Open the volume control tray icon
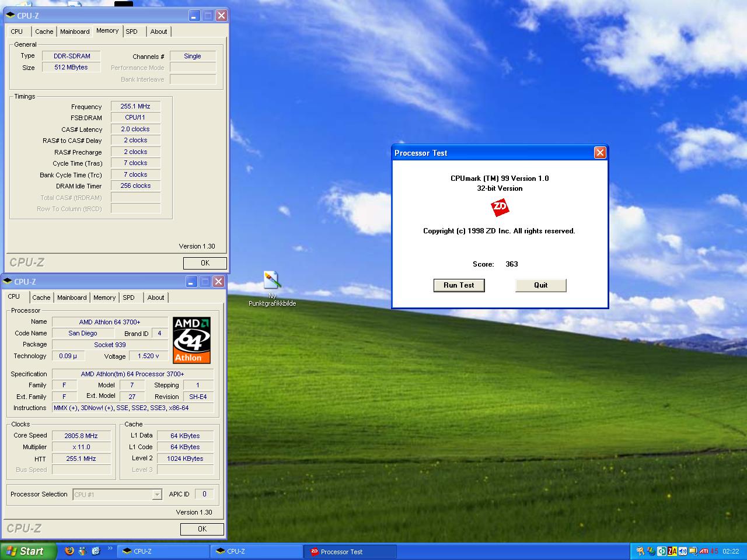The width and height of the screenshot is (747, 560). pyautogui.click(x=683, y=551)
